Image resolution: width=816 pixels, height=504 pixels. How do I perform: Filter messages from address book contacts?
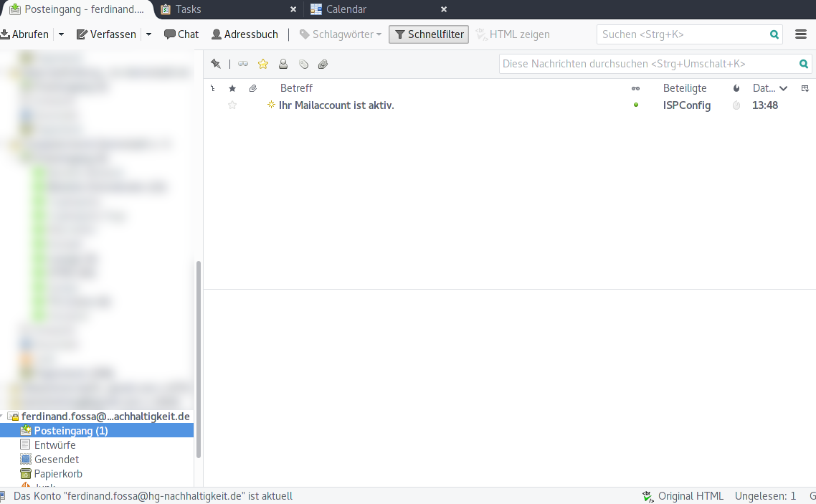(x=283, y=65)
